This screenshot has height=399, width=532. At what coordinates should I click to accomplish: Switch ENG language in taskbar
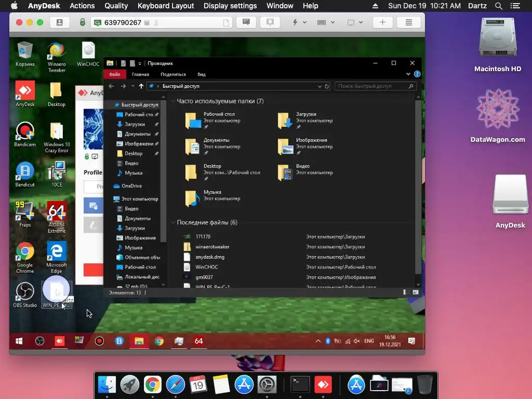369,341
